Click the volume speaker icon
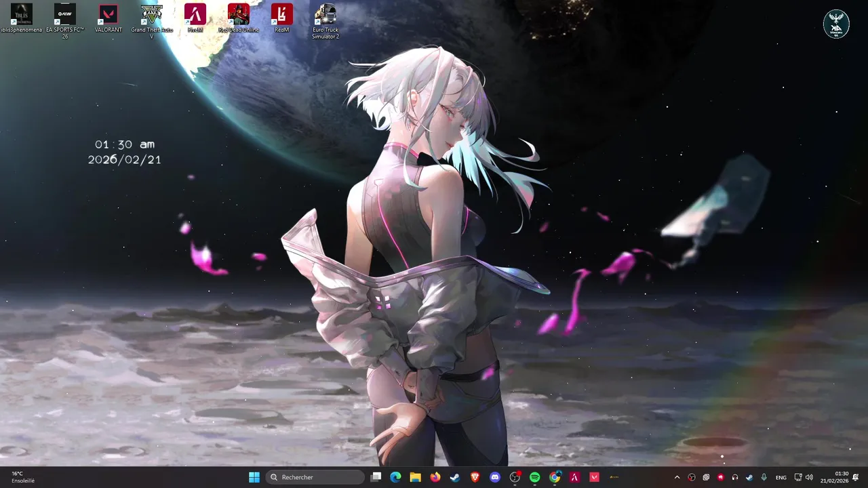The image size is (868, 488). (x=809, y=477)
